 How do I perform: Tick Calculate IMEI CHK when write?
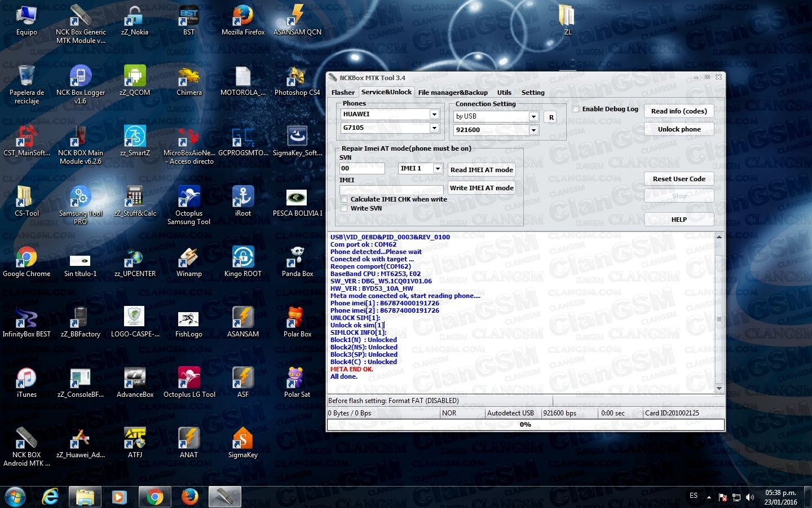(x=344, y=199)
